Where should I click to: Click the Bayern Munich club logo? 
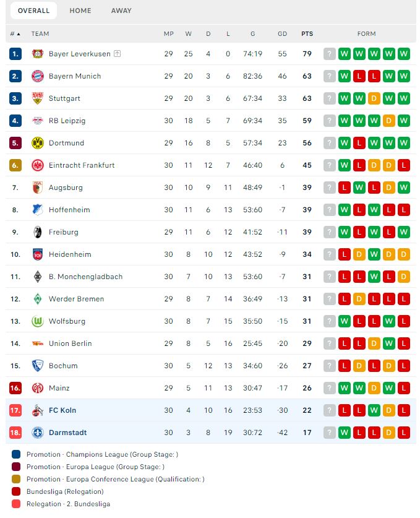click(37, 76)
